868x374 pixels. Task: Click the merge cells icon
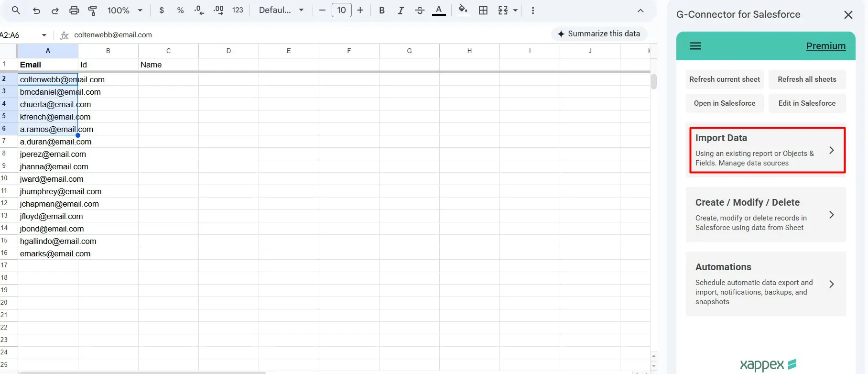point(503,10)
